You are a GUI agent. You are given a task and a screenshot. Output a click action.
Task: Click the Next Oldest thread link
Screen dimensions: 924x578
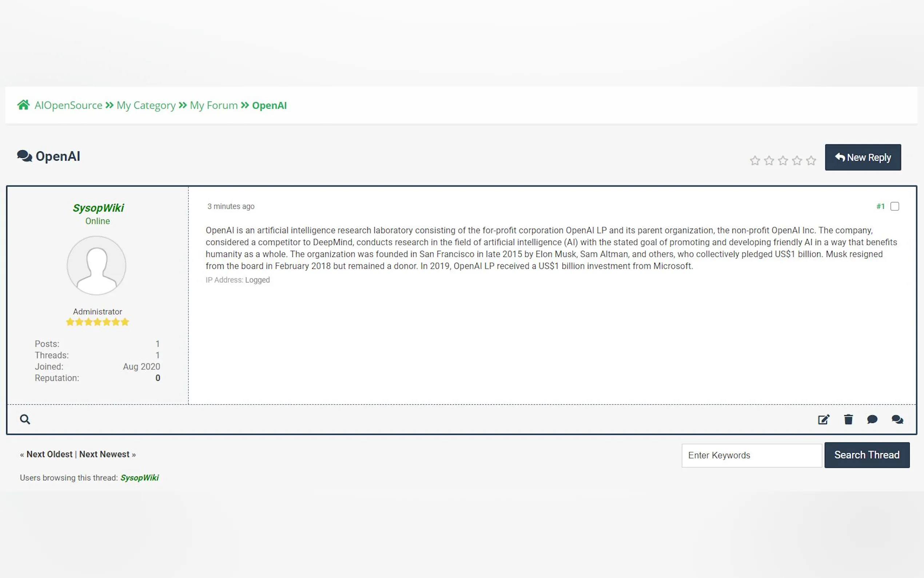(x=49, y=454)
